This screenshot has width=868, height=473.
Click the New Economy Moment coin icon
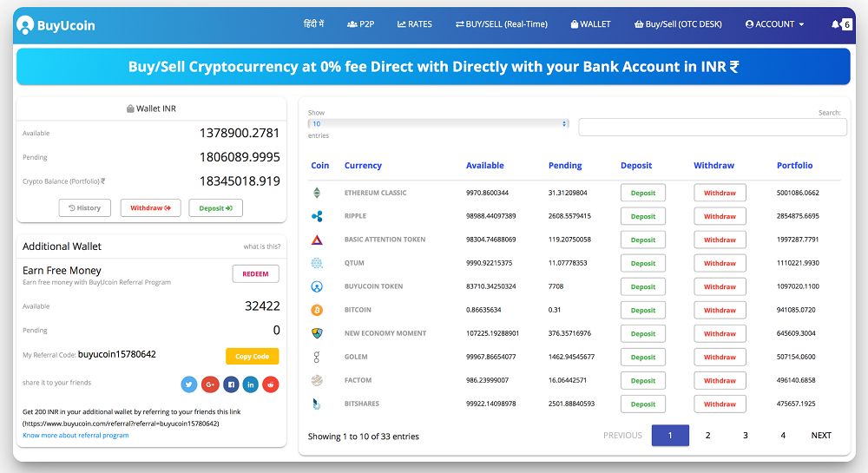(x=317, y=333)
